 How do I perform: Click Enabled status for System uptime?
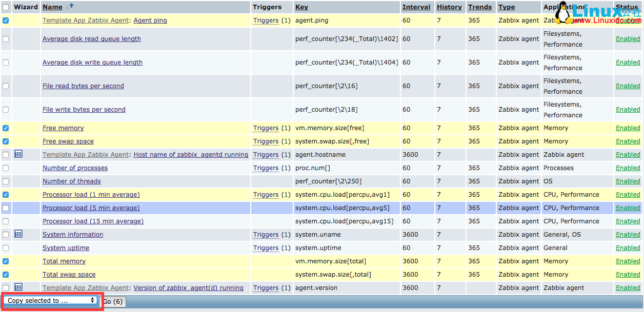(x=628, y=248)
